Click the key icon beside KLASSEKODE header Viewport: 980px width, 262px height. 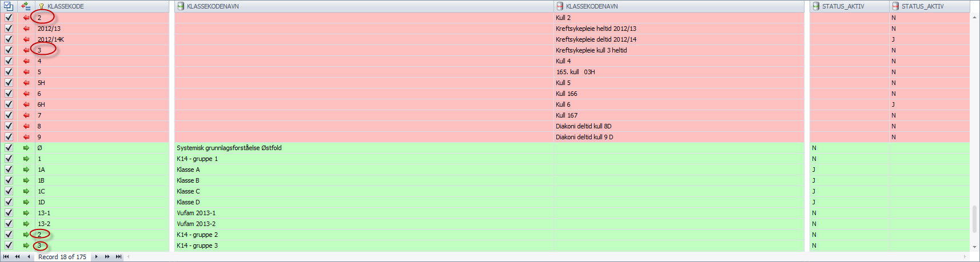click(x=41, y=6)
